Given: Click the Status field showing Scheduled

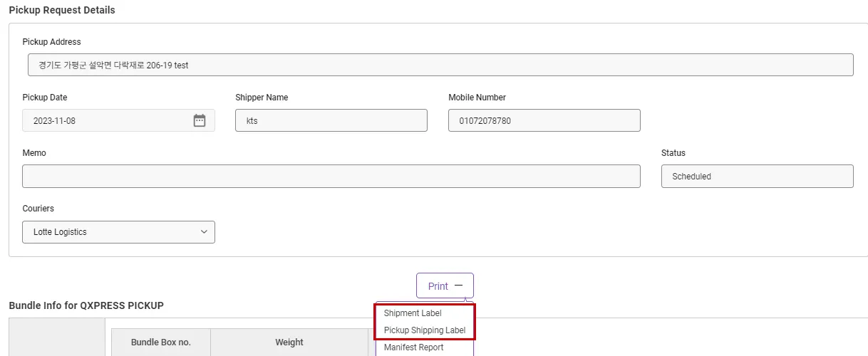Looking at the screenshot, I should click(x=757, y=177).
